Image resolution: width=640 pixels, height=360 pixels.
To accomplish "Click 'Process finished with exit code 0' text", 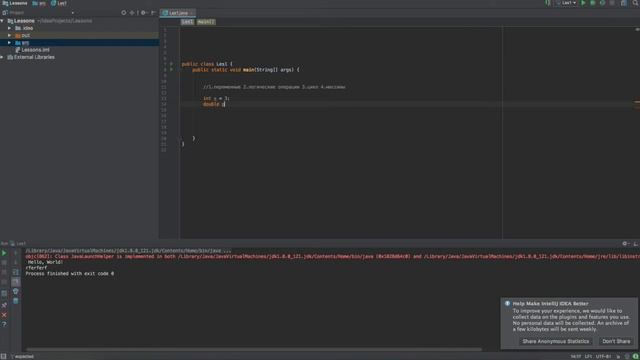I will (70, 273).
